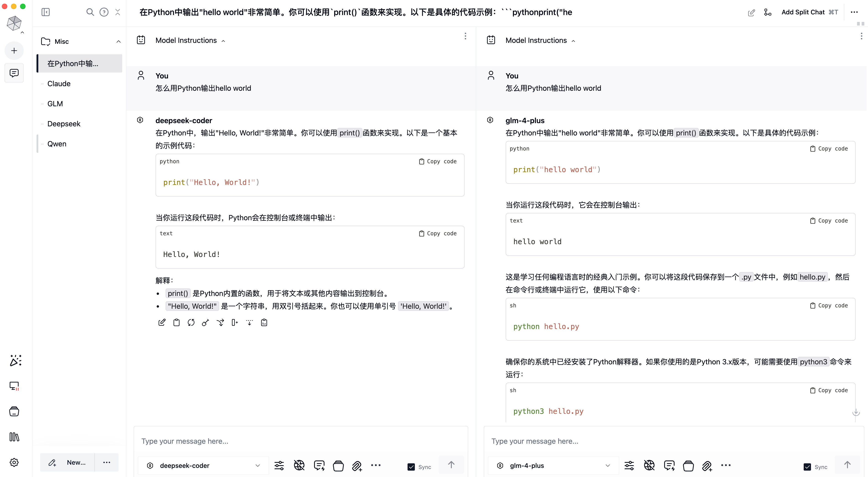
Task: Expand Model Instructions in deepseek-coder pane
Action: [190, 40]
